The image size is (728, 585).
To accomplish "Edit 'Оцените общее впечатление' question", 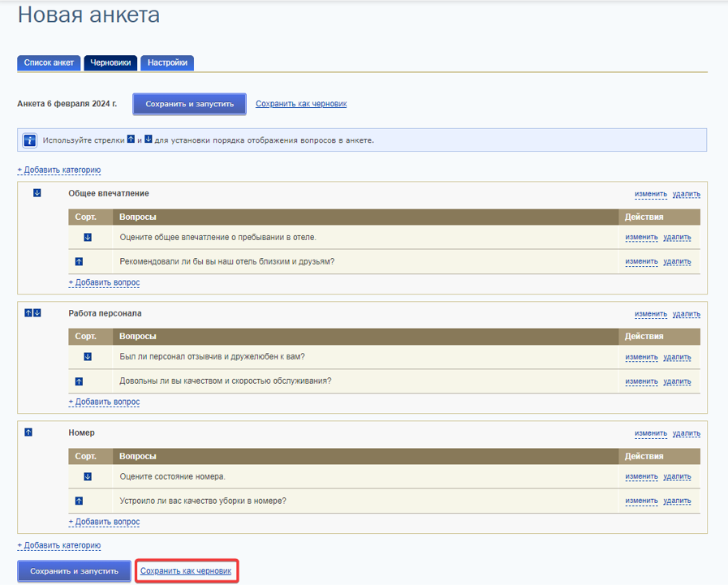I will click(x=641, y=237).
